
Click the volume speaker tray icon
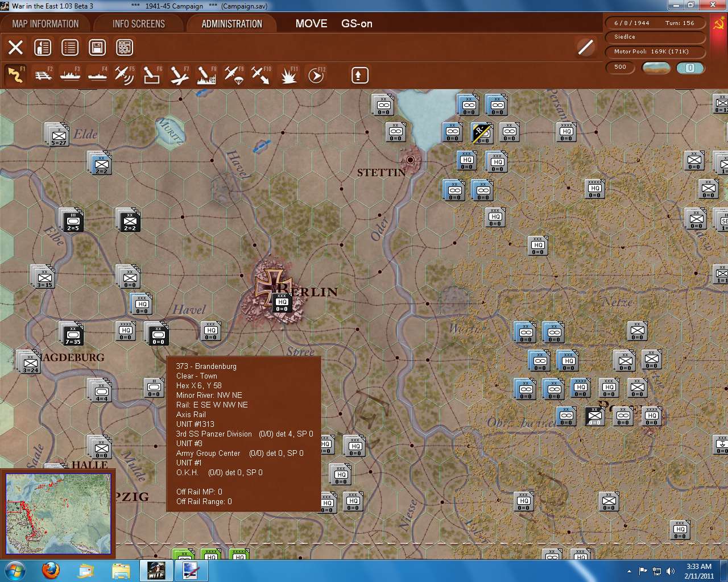click(671, 571)
